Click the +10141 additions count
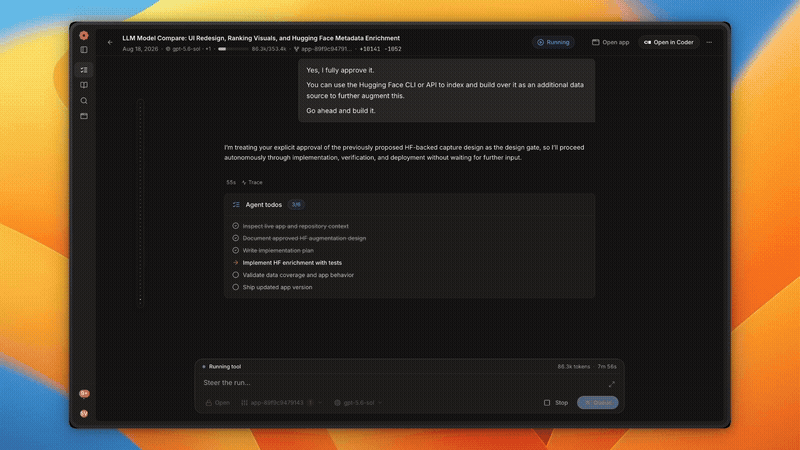Image resolution: width=800 pixels, height=450 pixels. click(x=369, y=49)
